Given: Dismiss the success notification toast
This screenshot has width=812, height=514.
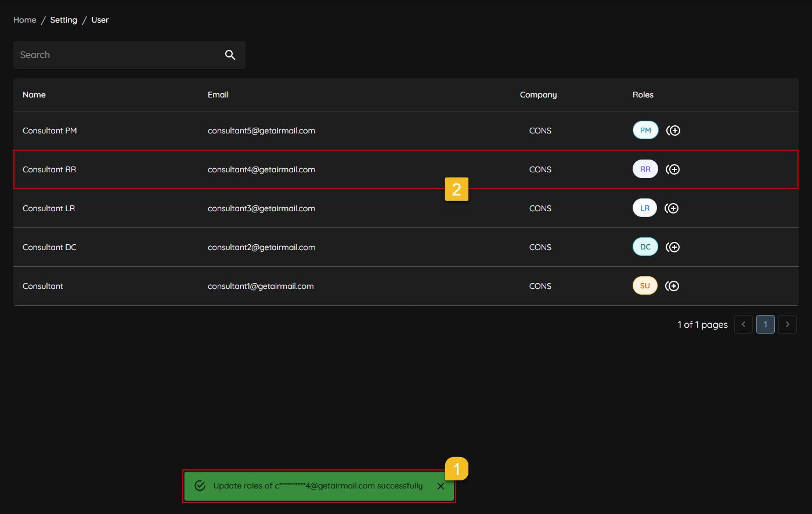Looking at the screenshot, I should (441, 486).
